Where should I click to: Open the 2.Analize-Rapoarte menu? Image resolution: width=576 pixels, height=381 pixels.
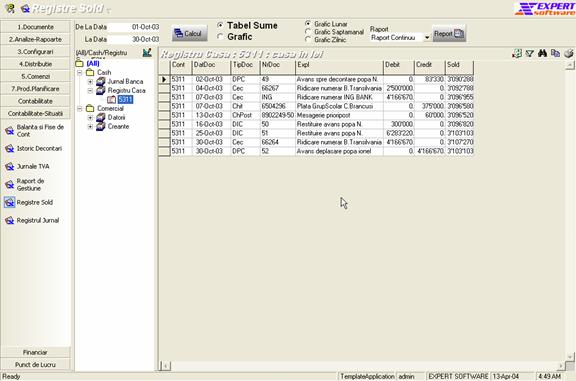(35, 39)
